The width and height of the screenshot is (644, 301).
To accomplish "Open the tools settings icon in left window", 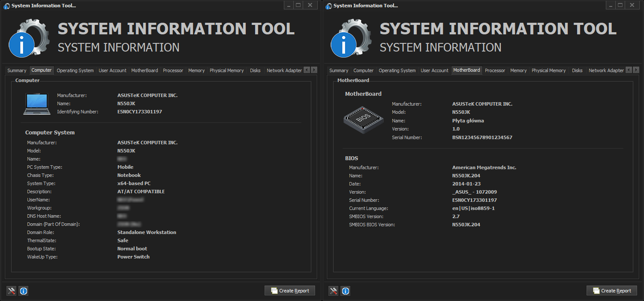I will (x=12, y=291).
